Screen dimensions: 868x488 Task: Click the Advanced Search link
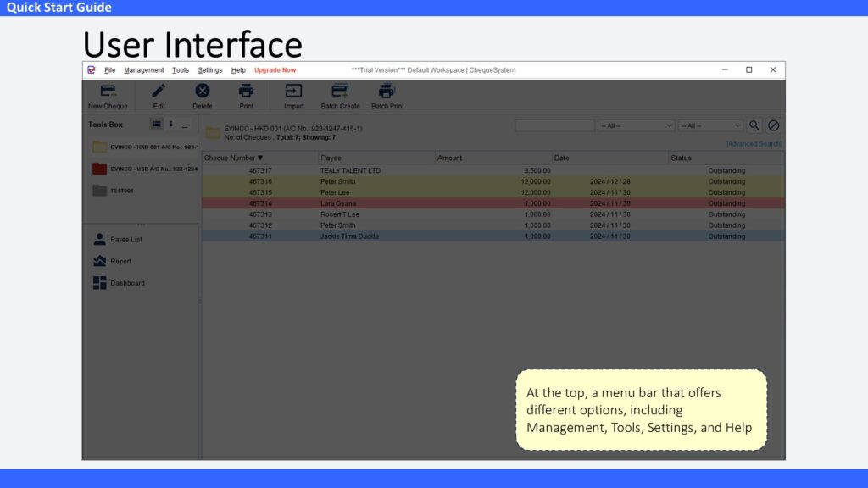tap(754, 144)
